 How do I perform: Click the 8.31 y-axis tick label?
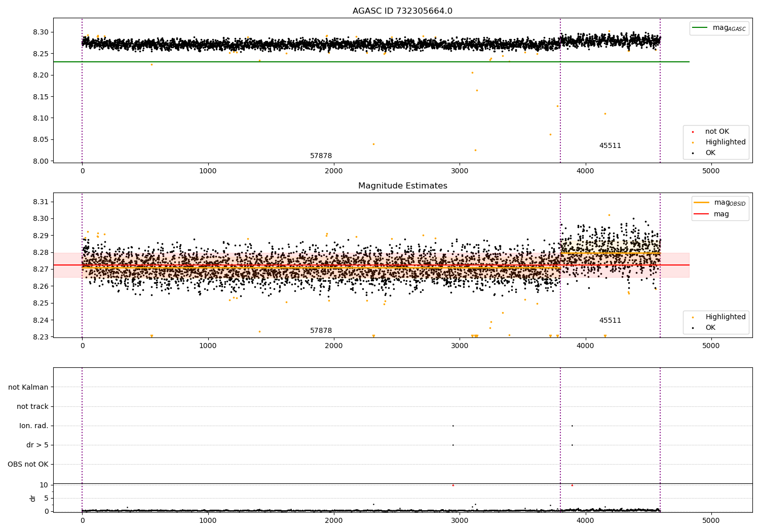tap(41, 202)
